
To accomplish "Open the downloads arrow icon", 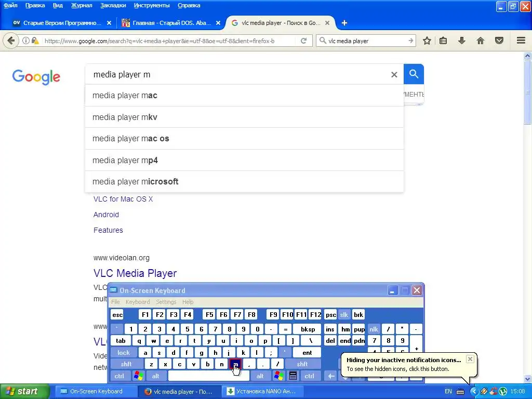I will click(462, 41).
